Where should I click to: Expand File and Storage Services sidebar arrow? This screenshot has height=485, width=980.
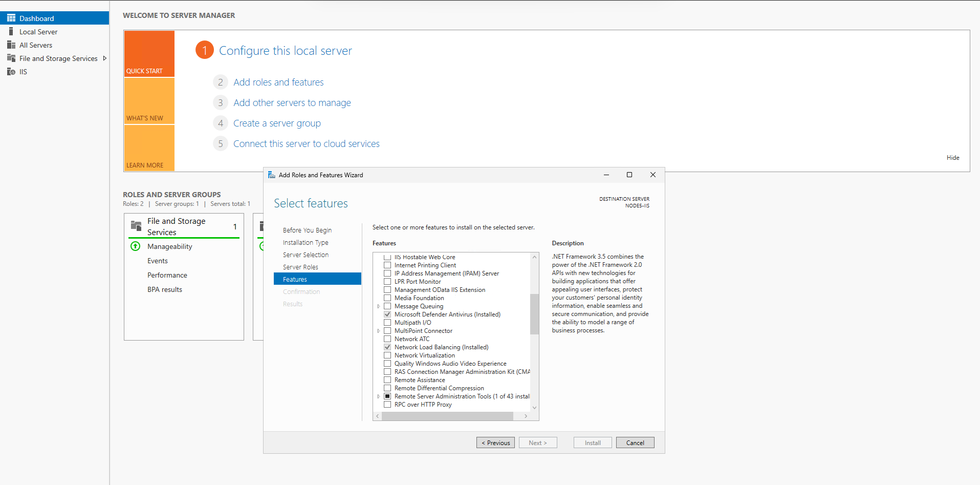[105, 58]
